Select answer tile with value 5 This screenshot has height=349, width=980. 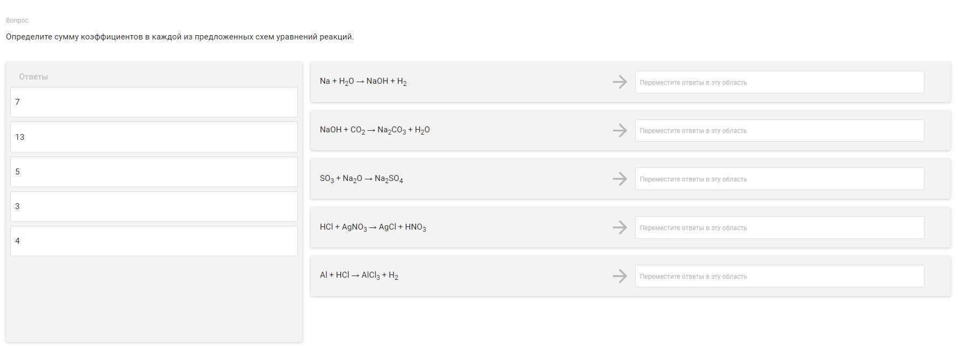pos(154,172)
